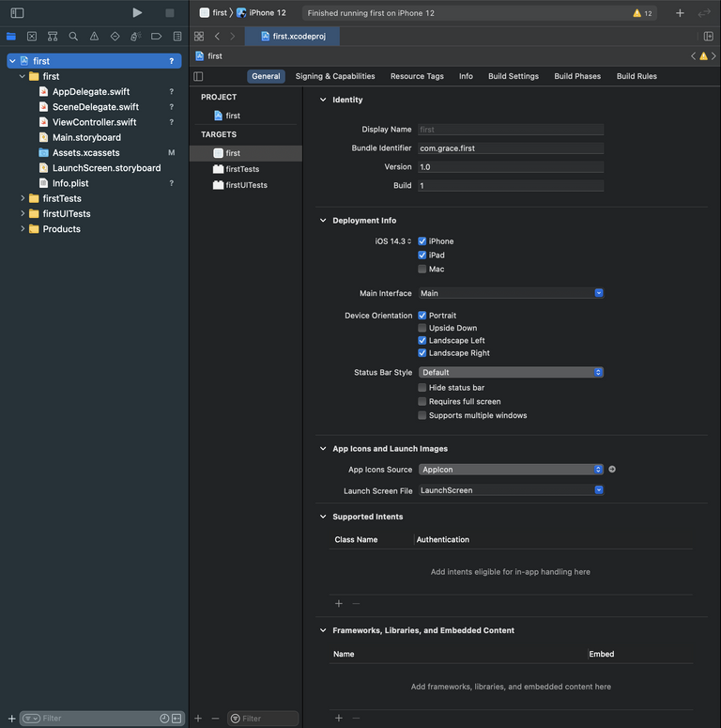Open the Test navigator diamond icon
The image size is (721, 728).
point(115,37)
